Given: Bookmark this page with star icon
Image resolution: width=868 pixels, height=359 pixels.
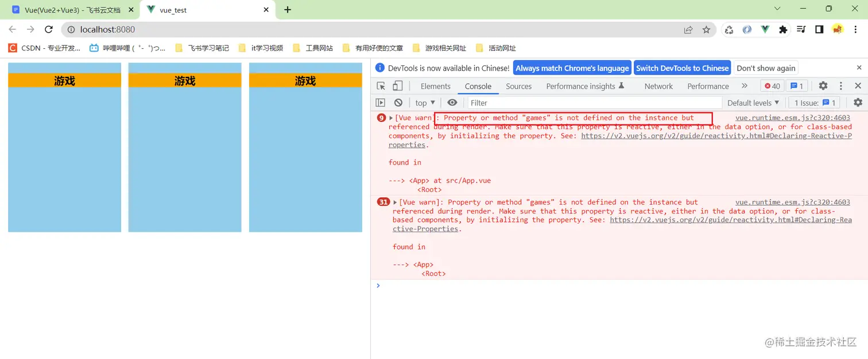Looking at the screenshot, I should (706, 30).
